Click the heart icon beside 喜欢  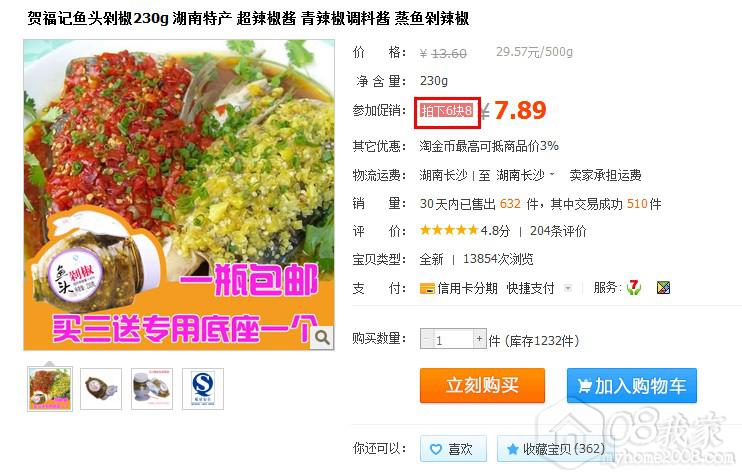tap(435, 449)
